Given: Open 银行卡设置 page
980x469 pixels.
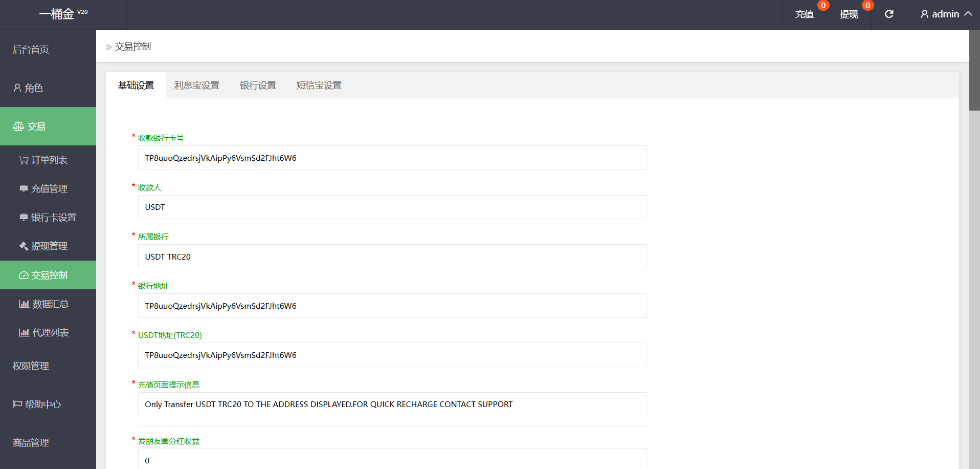Looking at the screenshot, I should click(48, 218).
